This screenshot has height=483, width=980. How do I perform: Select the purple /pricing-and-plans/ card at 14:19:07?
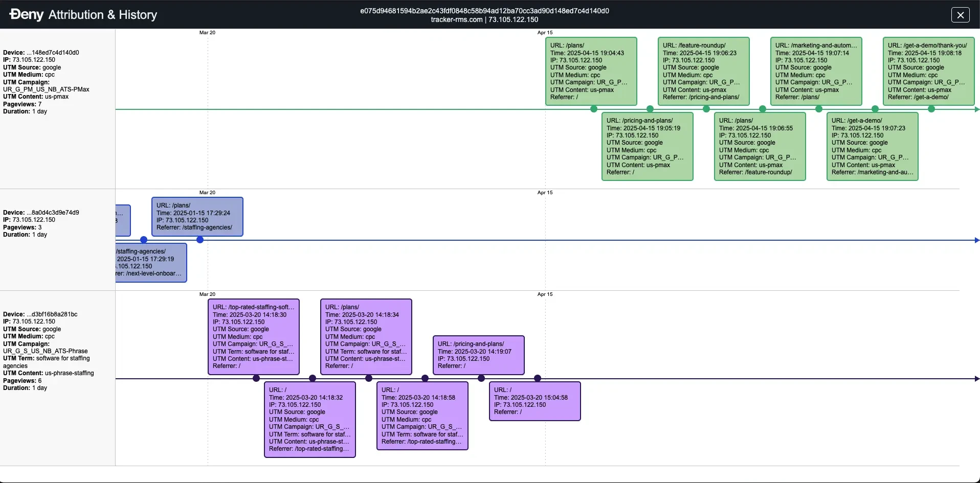point(479,355)
